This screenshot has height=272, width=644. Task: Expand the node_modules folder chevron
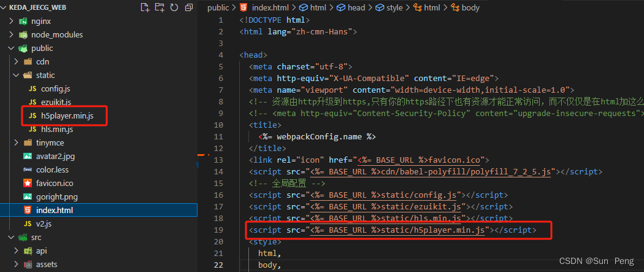click(12, 35)
